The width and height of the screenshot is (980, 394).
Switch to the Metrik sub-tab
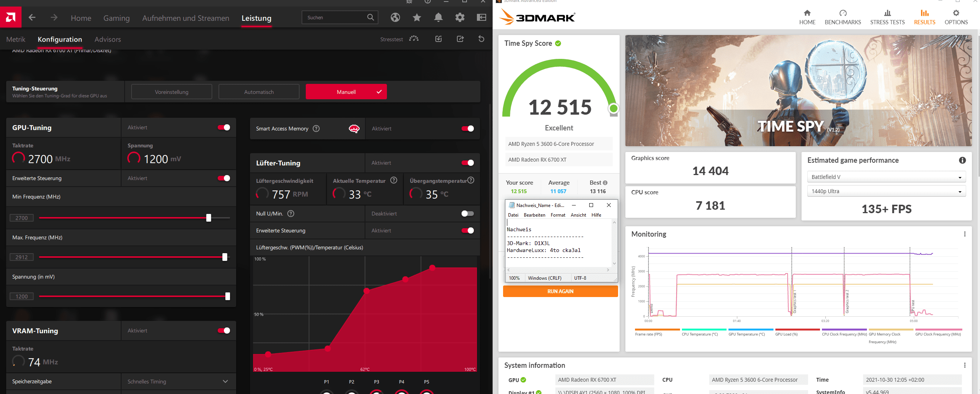click(x=16, y=39)
